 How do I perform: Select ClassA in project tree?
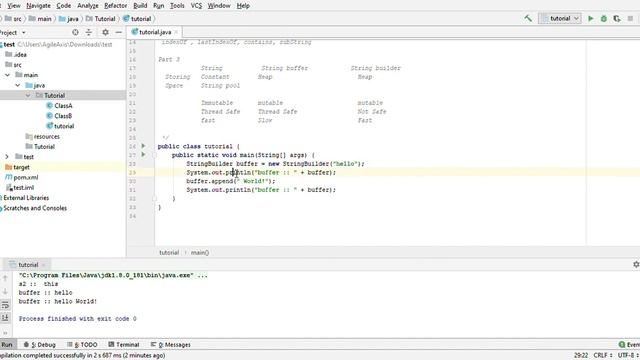[59, 106]
